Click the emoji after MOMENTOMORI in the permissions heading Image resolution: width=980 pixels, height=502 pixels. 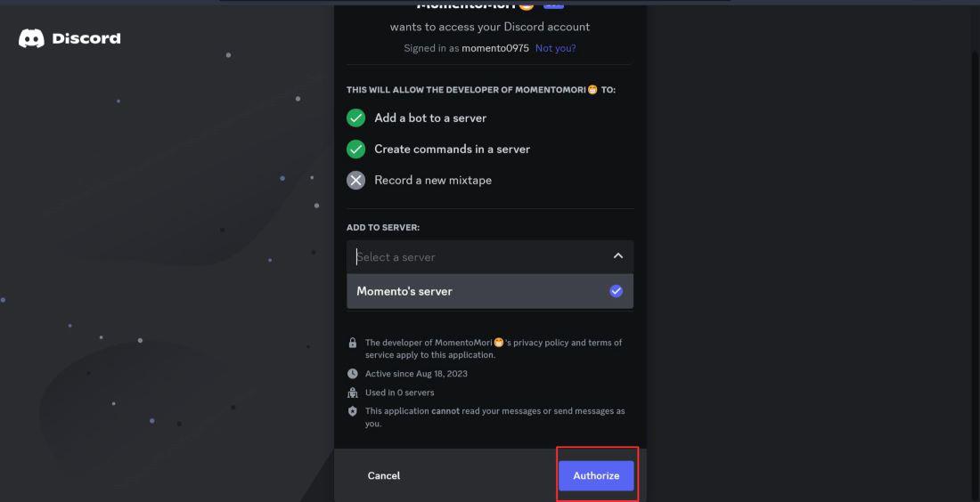point(592,90)
